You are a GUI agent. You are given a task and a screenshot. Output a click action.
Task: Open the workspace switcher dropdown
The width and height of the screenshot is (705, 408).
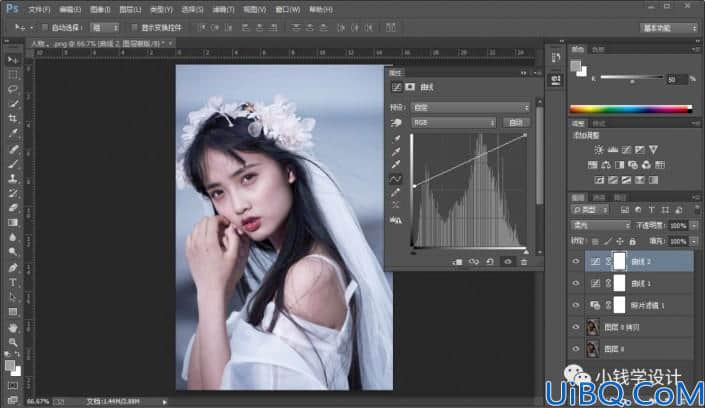pos(669,28)
